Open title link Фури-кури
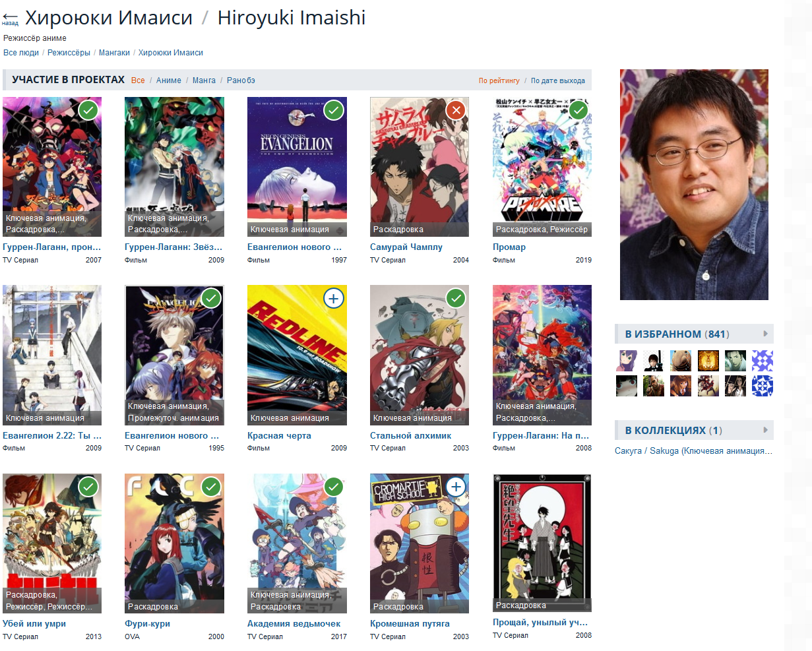Image resolution: width=812 pixels, height=651 pixels. click(147, 623)
